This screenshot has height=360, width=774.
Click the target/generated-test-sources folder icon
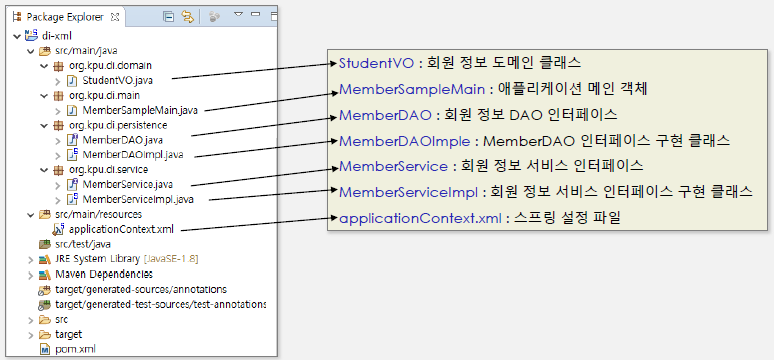pyautogui.click(x=45, y=304)
